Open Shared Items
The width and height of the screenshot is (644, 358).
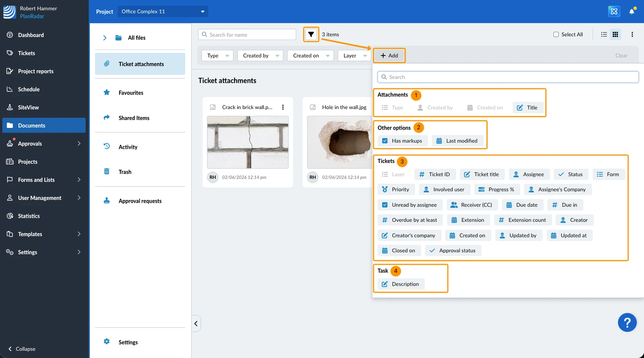(140, 118)
